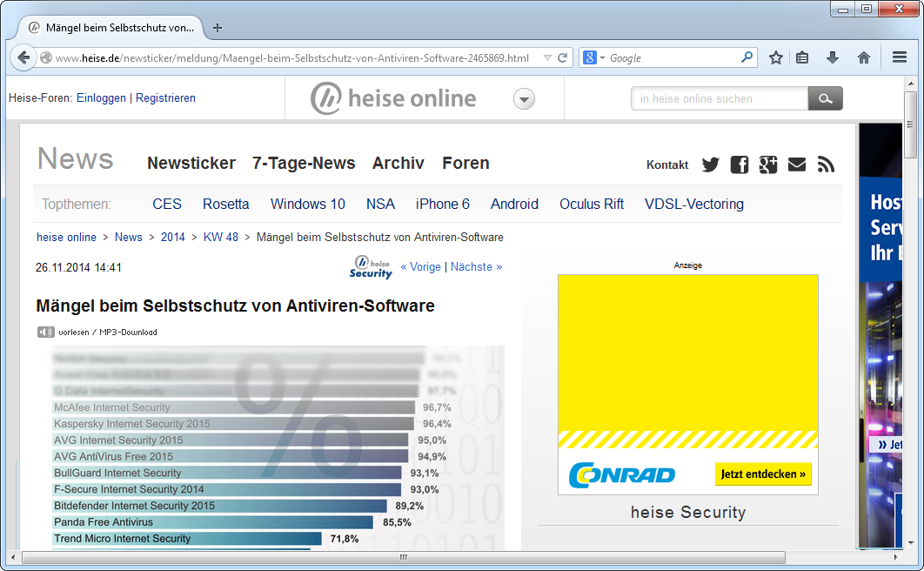Viewport: 924px width, 571px height.
Task: Bookmark this page with the star icon
Action: [x=774, y=57]
